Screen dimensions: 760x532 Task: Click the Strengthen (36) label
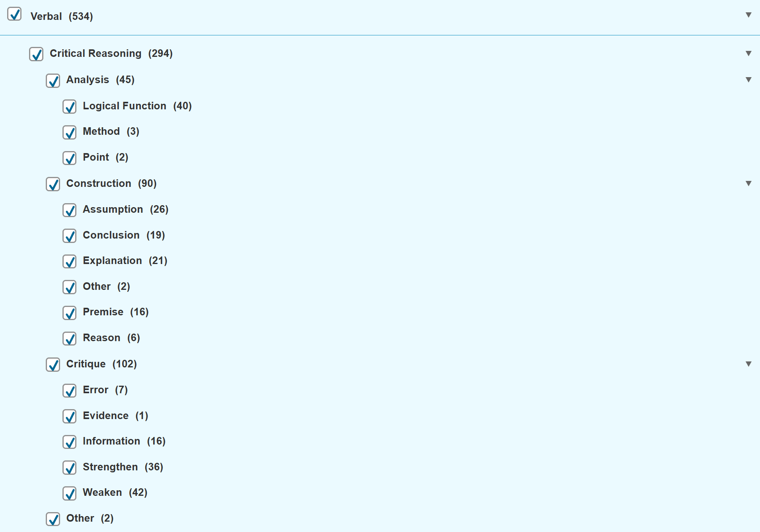pyautogui.click(x=123, y=467)
